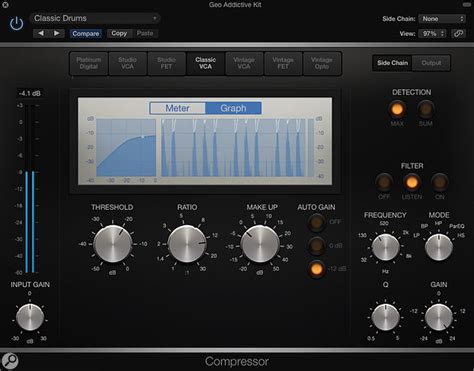Click the filter Gain knob
The image size is (474, 371).
tap(439, 317)
